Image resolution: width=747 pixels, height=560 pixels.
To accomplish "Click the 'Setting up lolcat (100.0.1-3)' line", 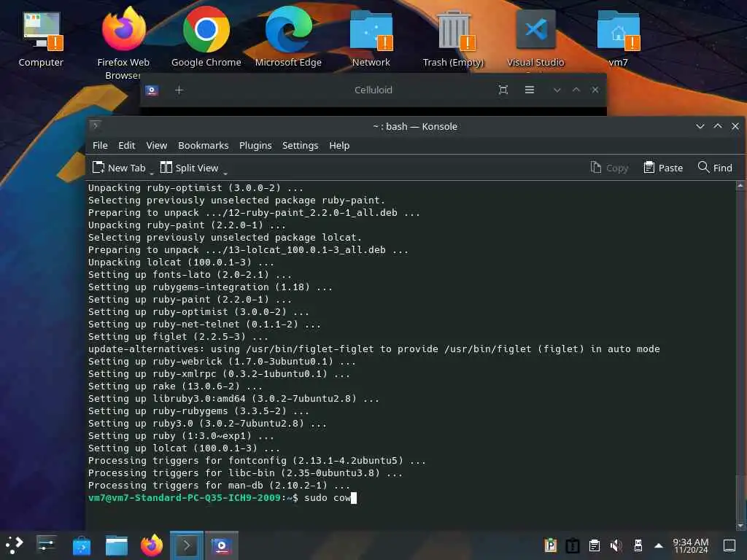I will (x=184, y=448).
